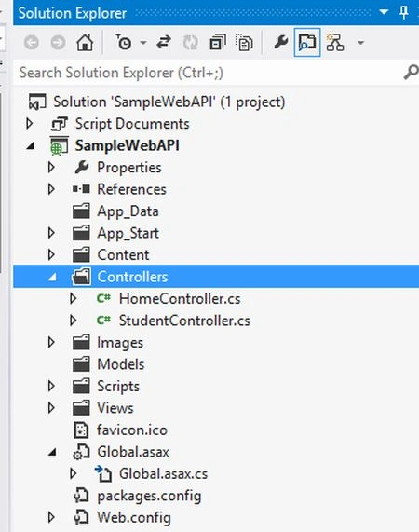The width and height of the screenshot is (419, 532).
Task: Open Pending Changes Filter clock icon
Action: pyautogui.click(x=124, y=43)
